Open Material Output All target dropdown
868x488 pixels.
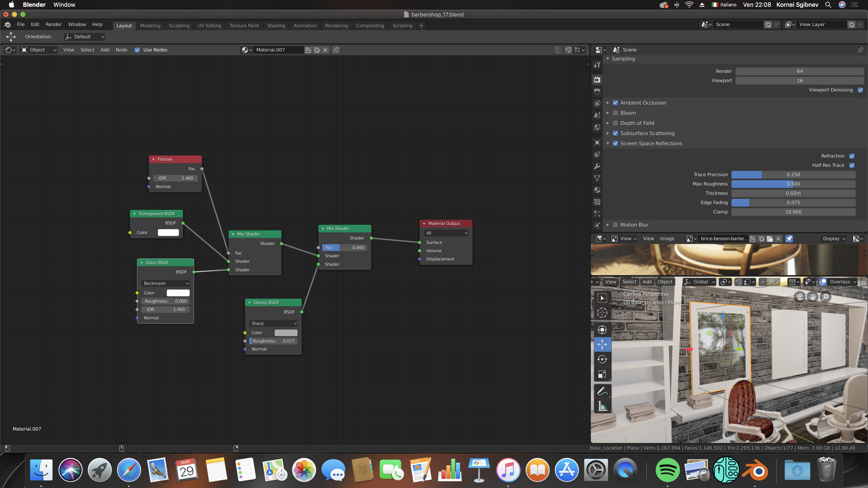pyautogui.click(x=446, y=233)
